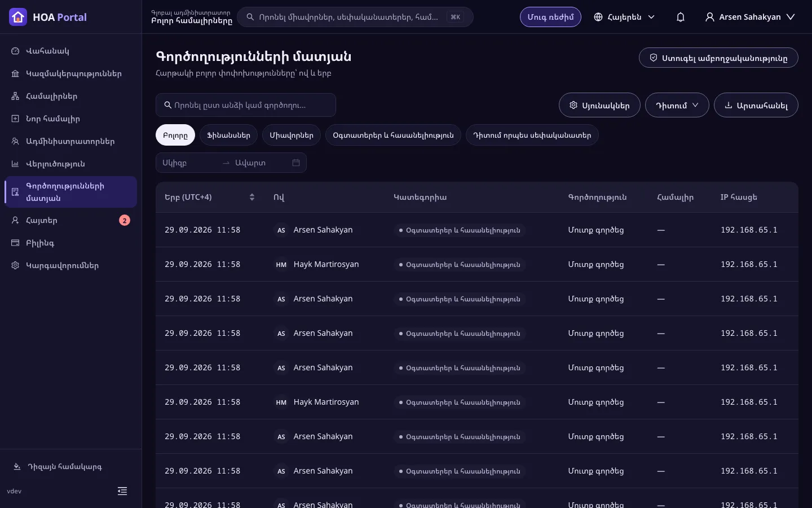This screenshot has width=812, height=508.
Task: Open Բիլինգ card icon in sidebar
Action: (x=15, y=243)
